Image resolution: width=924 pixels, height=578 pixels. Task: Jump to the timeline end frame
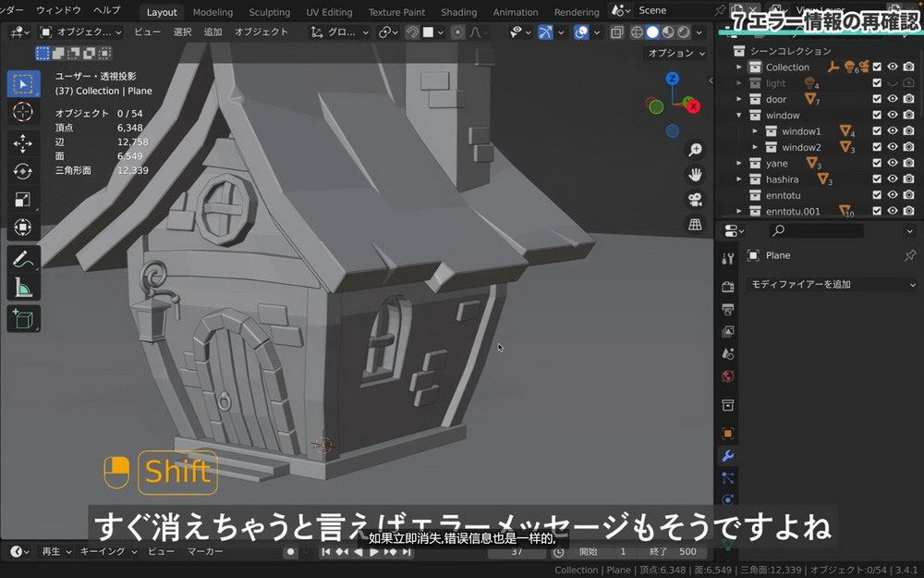pos(407,552)
